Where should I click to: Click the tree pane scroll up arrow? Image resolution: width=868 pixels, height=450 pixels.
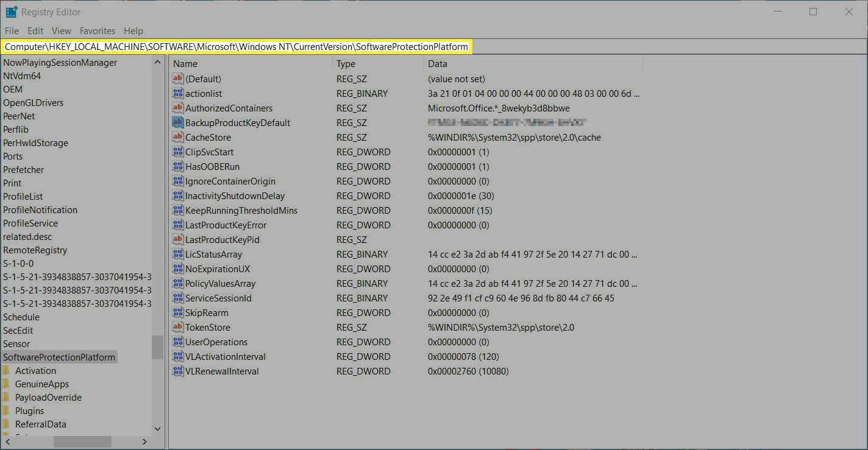coord(157,63)
